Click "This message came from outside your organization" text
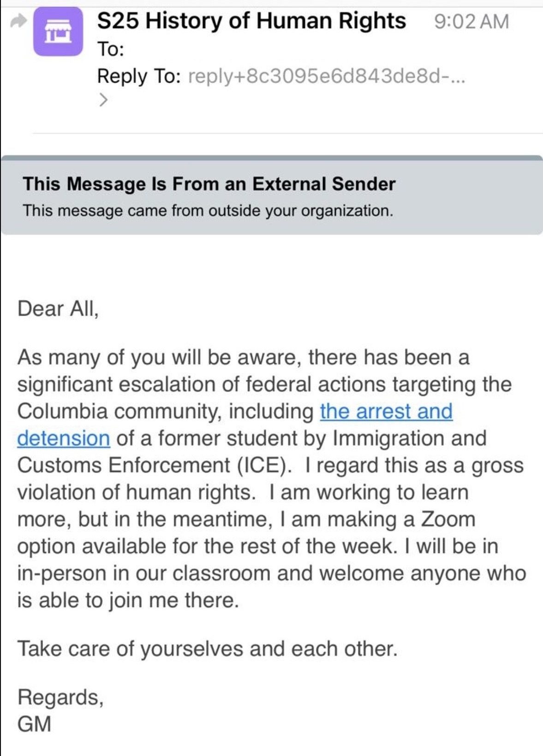The image size is (543, 756). (x=208, y=210)
